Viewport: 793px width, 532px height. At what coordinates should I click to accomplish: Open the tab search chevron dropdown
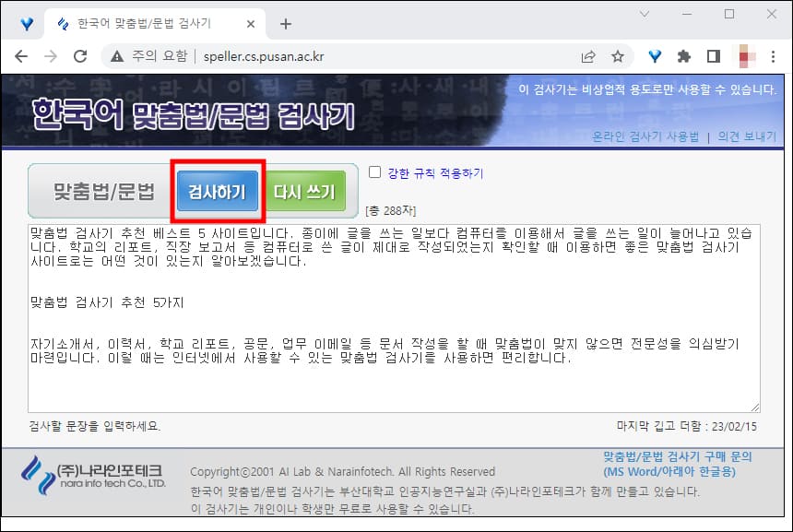pyautogui.click(x=644, y=16)
